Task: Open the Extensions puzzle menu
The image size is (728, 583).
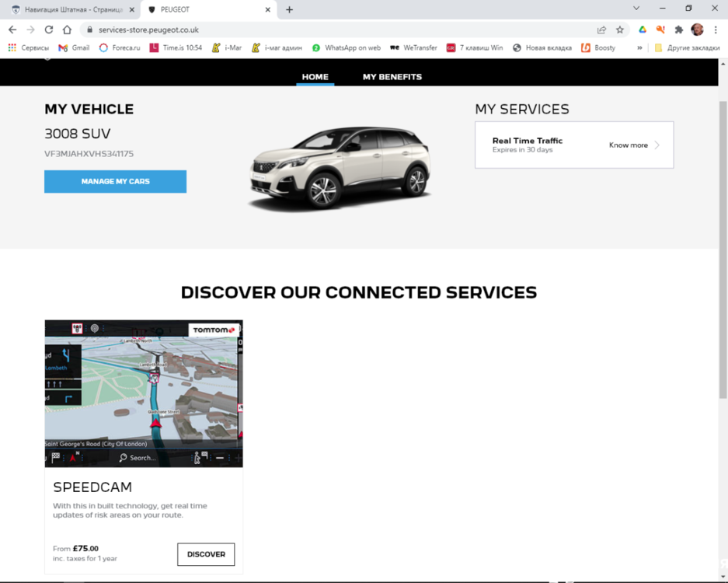Action: coord(679,30)
